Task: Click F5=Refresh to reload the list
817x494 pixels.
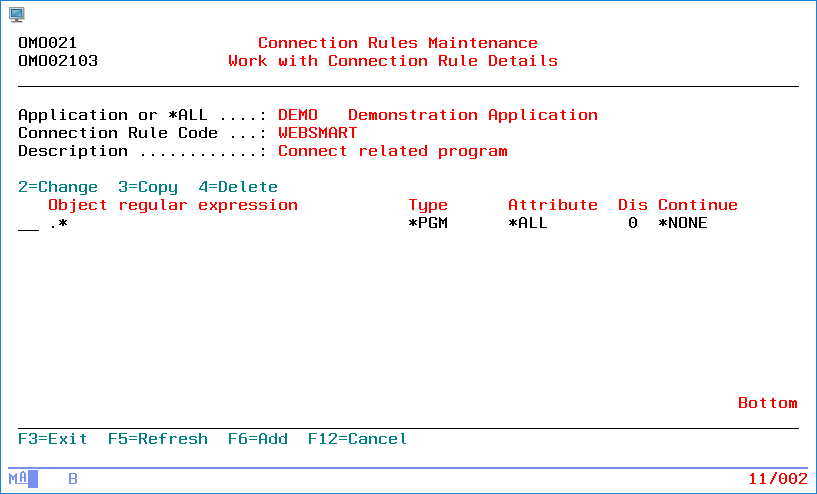Action: [x=158, y=439]
